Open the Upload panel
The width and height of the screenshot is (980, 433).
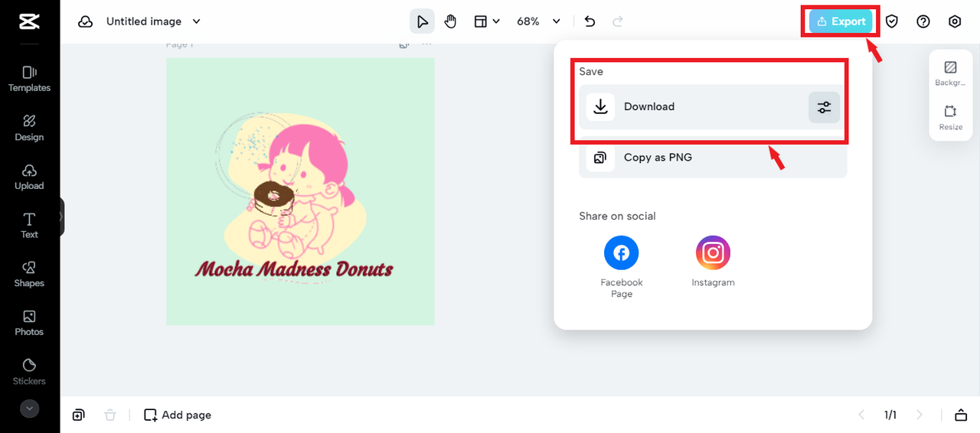pyautogui.click(x=29, y=177)
